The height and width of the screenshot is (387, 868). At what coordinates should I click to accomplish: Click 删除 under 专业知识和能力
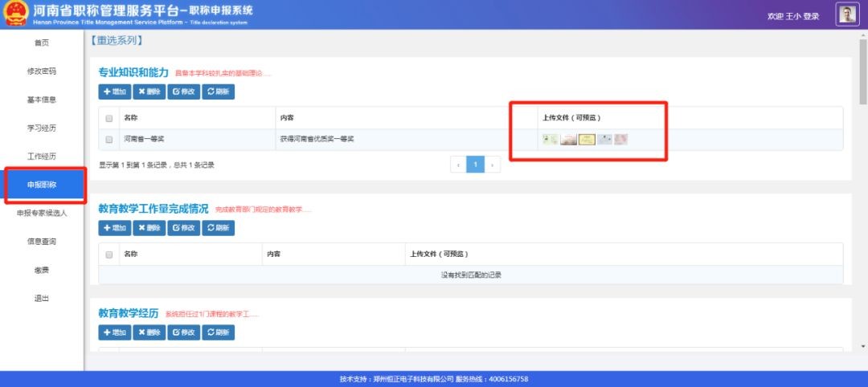pos(149,92)
